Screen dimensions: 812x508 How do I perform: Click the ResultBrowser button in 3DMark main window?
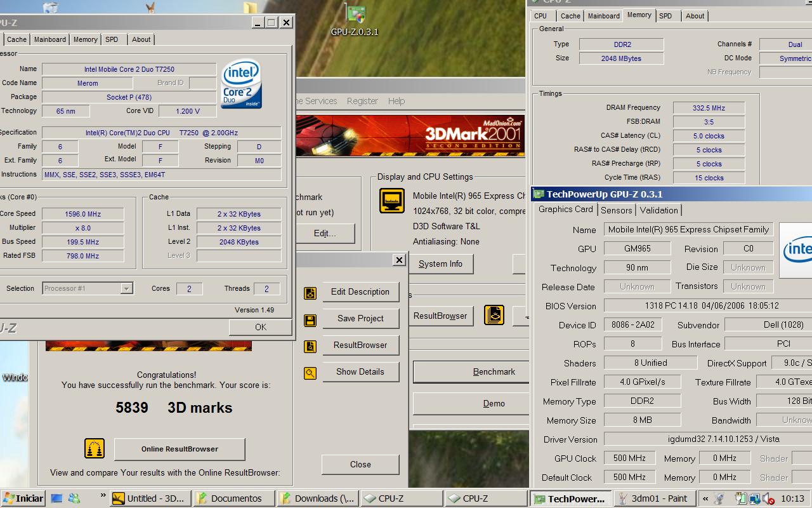(x=440, y=316)
